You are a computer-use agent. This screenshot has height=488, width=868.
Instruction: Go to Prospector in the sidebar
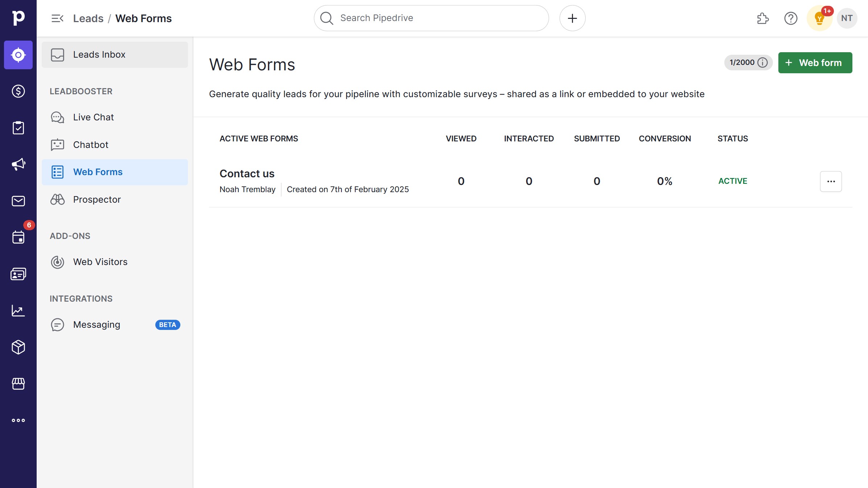point(97,200)
